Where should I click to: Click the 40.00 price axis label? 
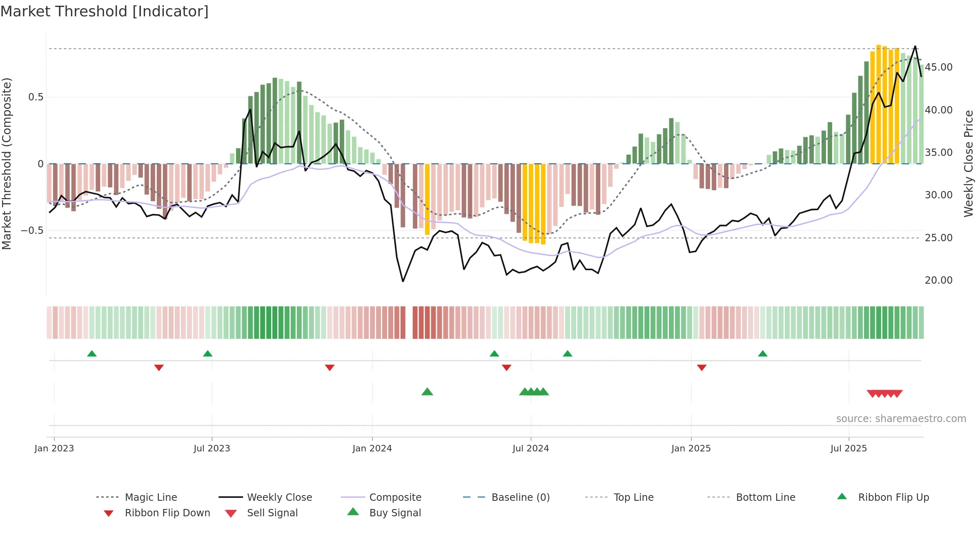click(x=939, y=110)
